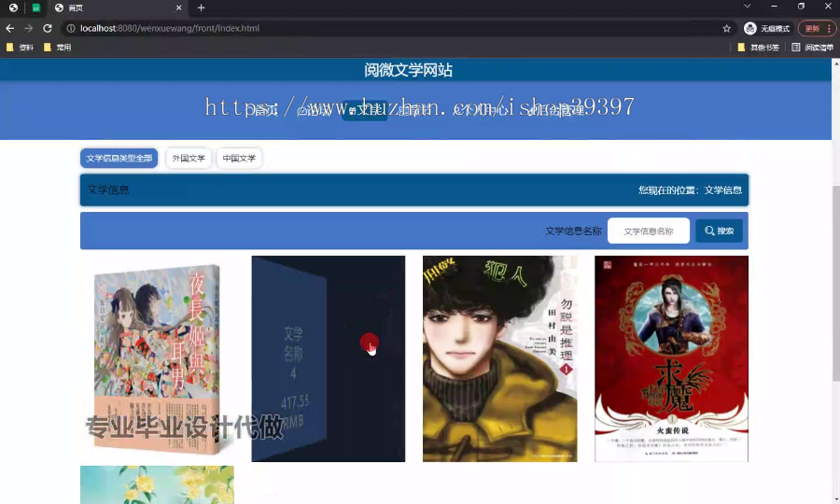Click the 文学信息名称 search input field
The height and width of the screenshot is (504, 840).
coord(649,231)
